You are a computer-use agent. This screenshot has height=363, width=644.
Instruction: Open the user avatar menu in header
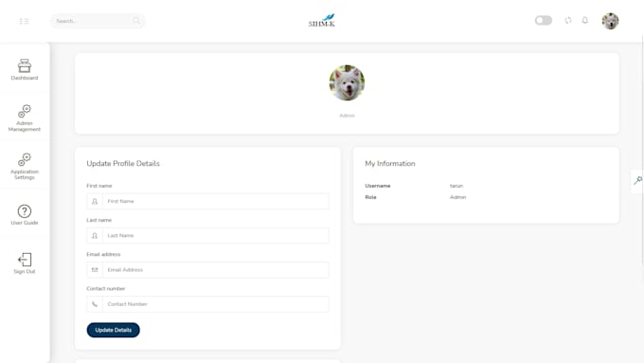[x=610, y=21]
